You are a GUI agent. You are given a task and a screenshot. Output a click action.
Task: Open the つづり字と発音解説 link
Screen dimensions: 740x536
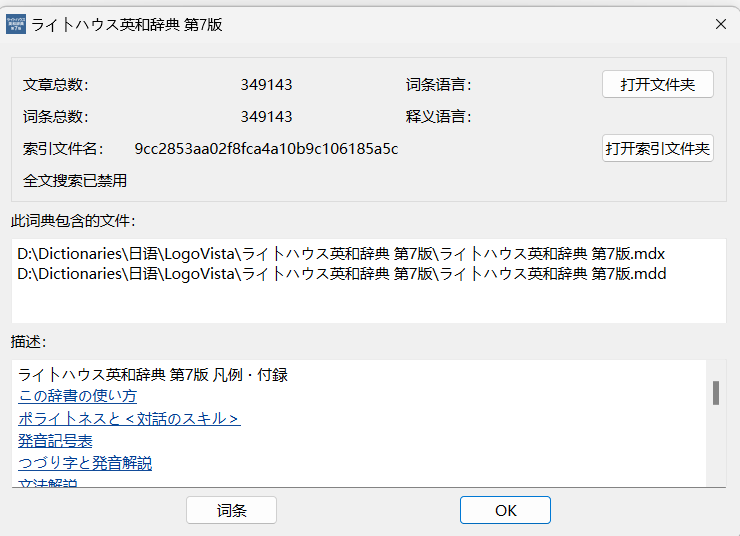tap(85, 463)
